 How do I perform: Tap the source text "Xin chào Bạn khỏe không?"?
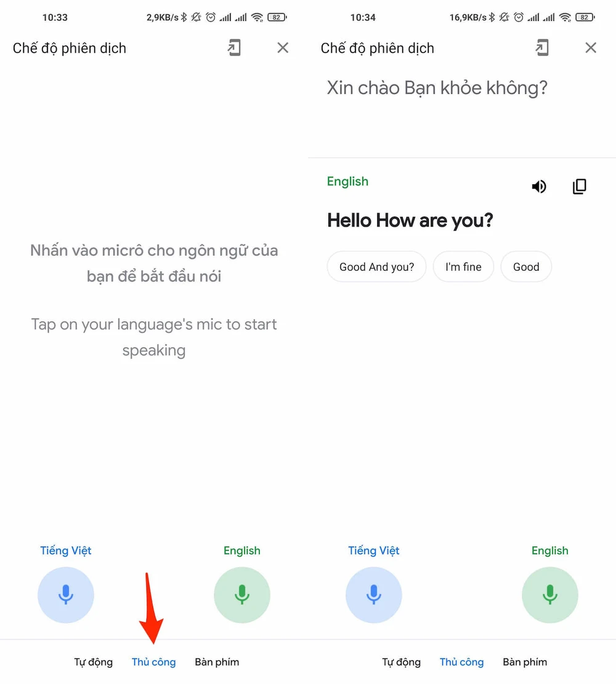pos(437,88)
